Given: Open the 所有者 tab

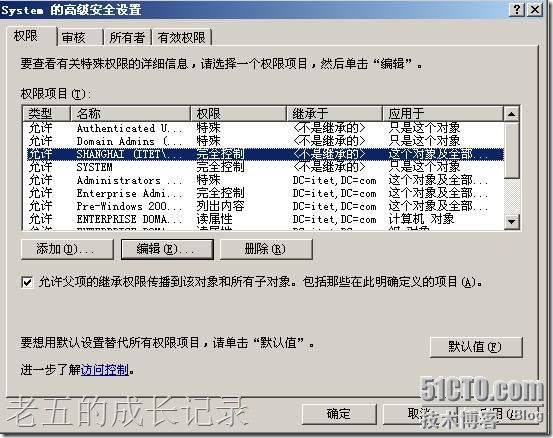Looking at the screenshot, I should point(127,37).
